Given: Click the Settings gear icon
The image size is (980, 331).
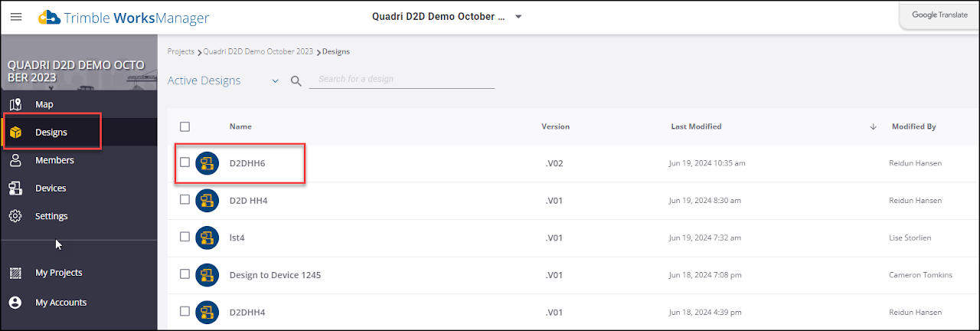Looking at the screenshot, I should (15, 216).
